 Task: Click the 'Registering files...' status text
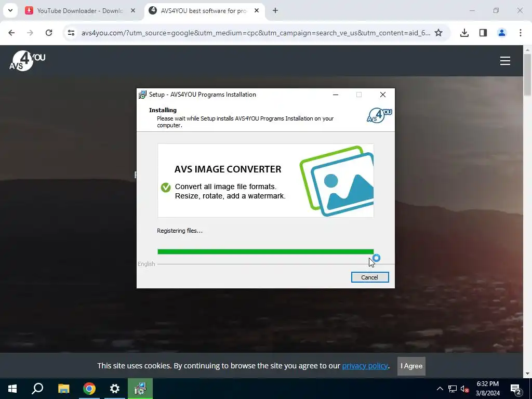pyautogui.click(x=179, y=231)
